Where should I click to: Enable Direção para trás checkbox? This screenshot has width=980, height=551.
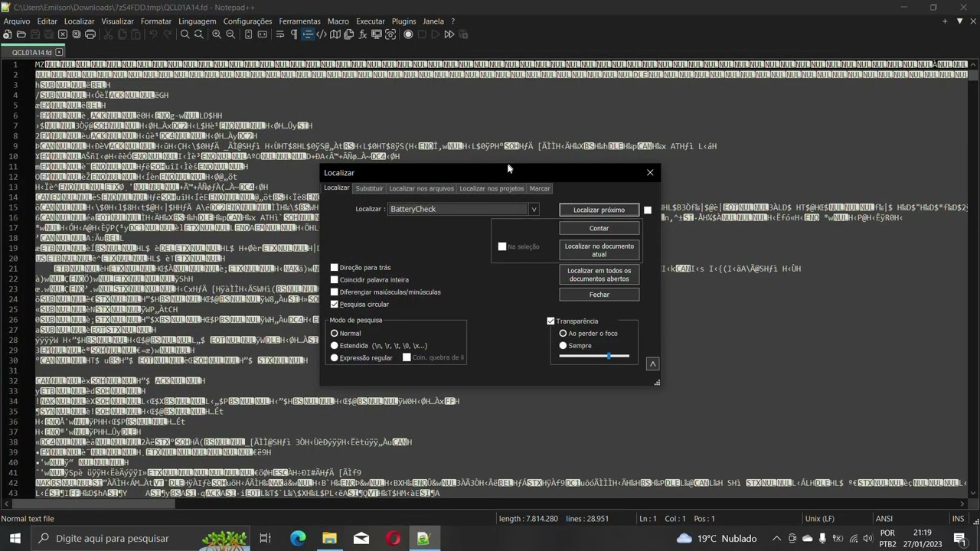pos(335,267)
